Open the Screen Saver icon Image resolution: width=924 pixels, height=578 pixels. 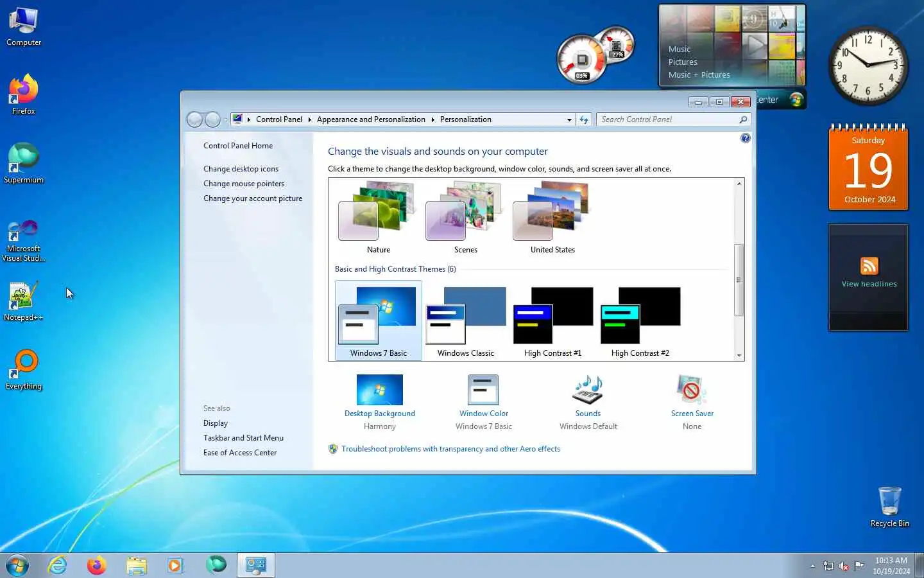click(692, 390)
